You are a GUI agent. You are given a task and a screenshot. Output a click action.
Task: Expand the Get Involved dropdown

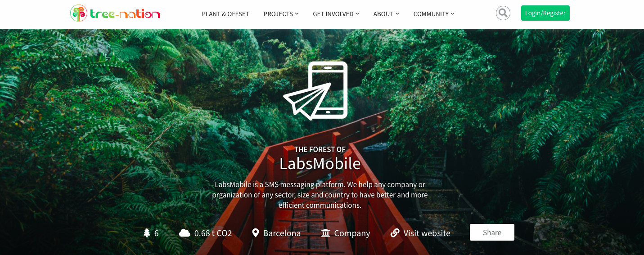tap(336, 14)
